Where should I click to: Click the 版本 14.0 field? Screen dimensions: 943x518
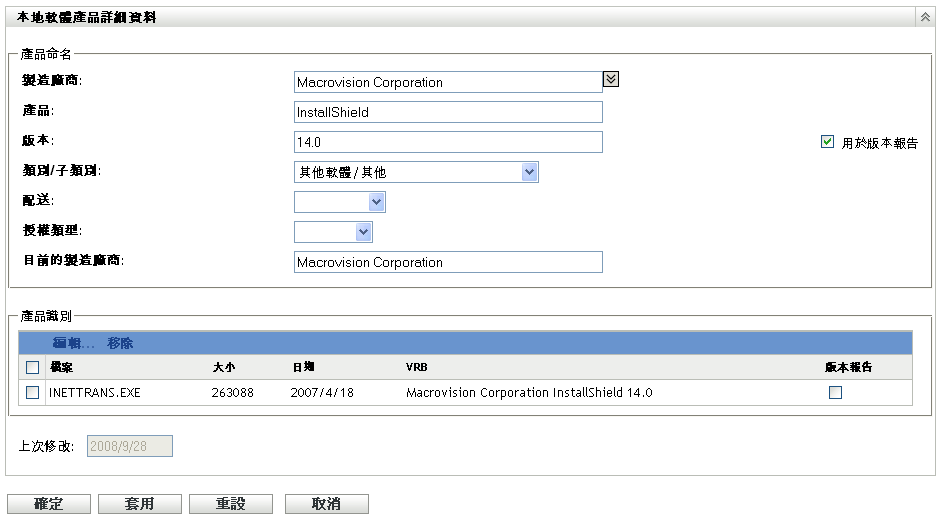pos(448,142)
